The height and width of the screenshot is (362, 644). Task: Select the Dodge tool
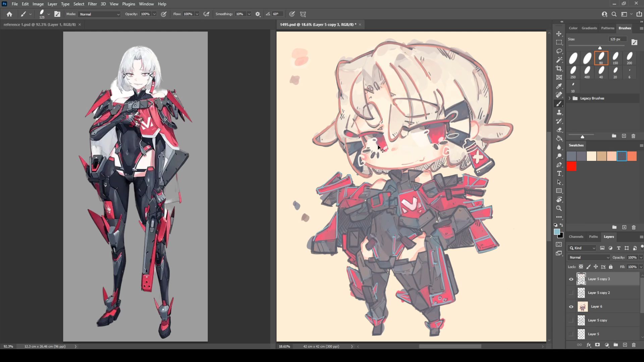click(x=559, y=156)
